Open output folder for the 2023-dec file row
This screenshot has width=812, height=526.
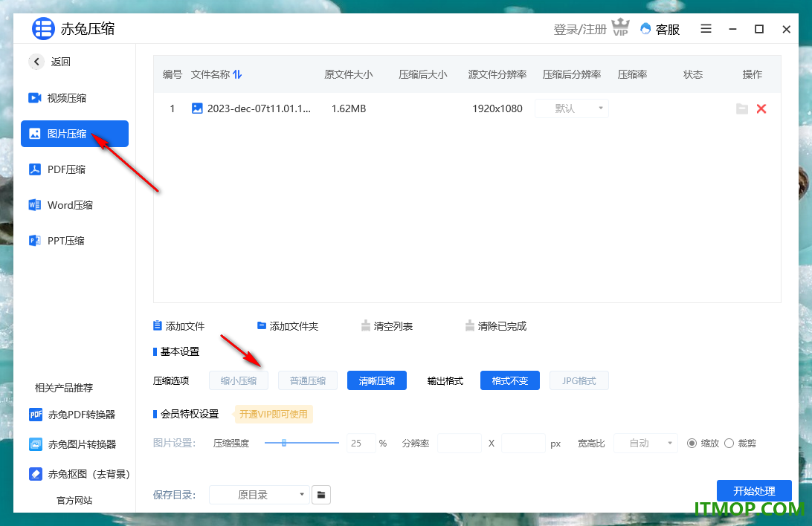click(742, 108)
